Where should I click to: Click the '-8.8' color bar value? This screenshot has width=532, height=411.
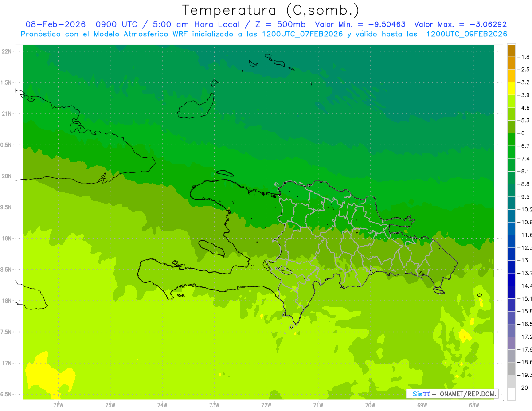[x=524, y=184]
